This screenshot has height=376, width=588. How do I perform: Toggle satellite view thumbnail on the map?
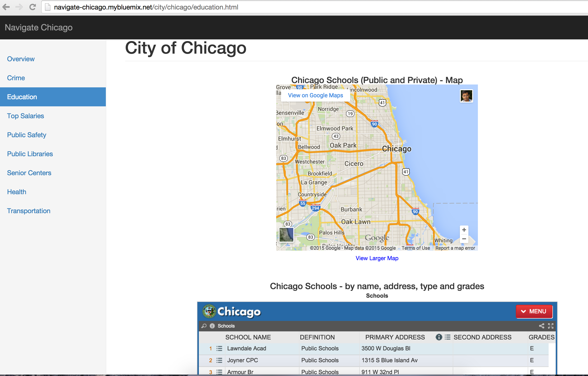pos(286,235)
